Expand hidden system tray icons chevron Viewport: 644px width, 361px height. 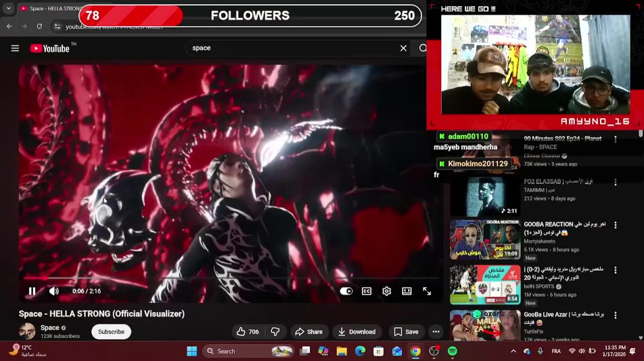click(x=513, y=351)
